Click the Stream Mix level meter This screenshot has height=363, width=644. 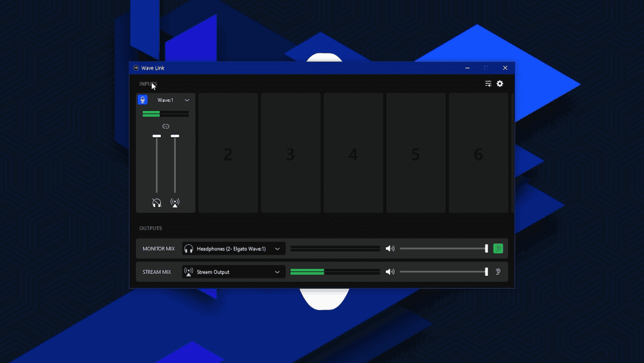pos(335,271)
